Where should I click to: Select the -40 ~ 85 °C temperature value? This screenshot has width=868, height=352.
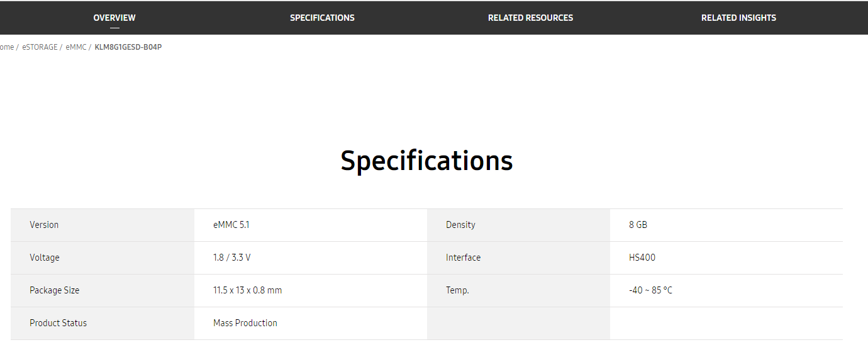[650, 290]
